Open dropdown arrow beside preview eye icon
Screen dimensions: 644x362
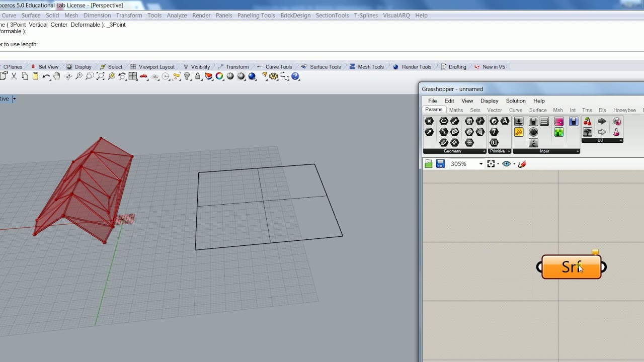(514, 164)
